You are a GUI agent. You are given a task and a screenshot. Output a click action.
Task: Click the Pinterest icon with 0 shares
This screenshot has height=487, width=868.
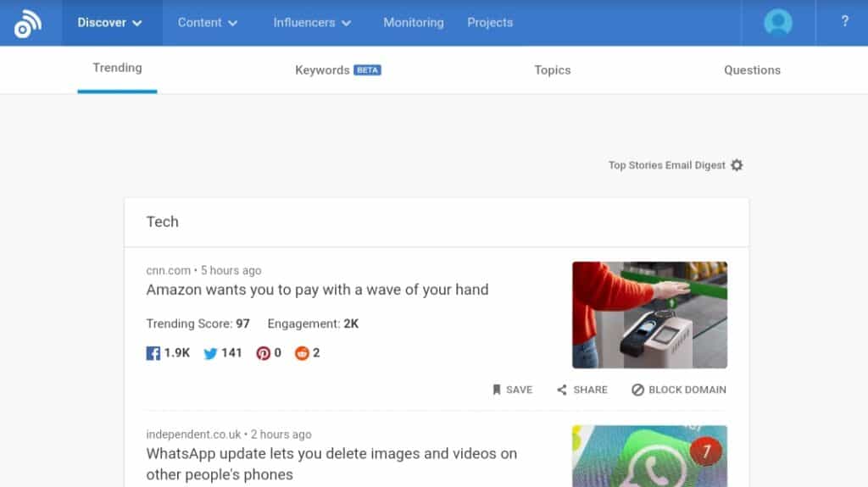[x=263, y=353]
